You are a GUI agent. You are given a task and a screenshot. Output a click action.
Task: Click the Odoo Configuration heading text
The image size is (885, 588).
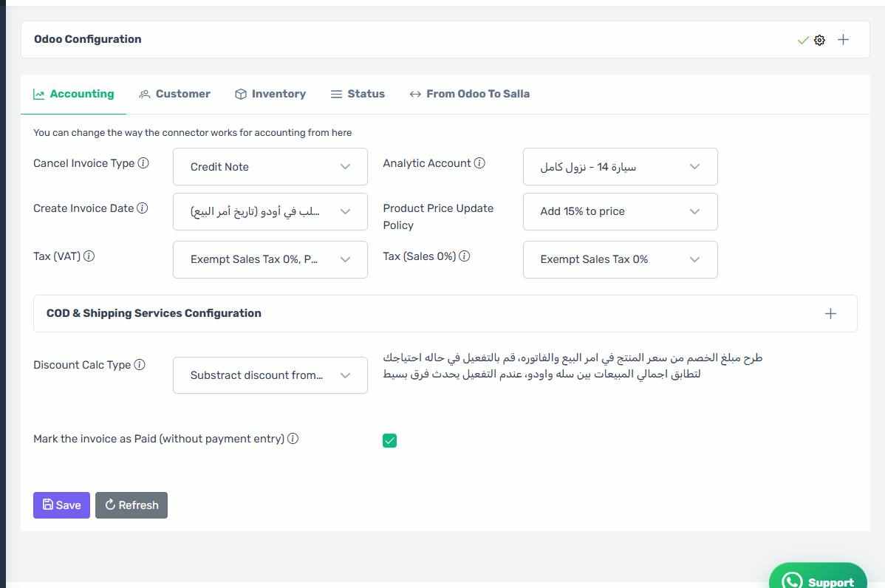point(87,39)
